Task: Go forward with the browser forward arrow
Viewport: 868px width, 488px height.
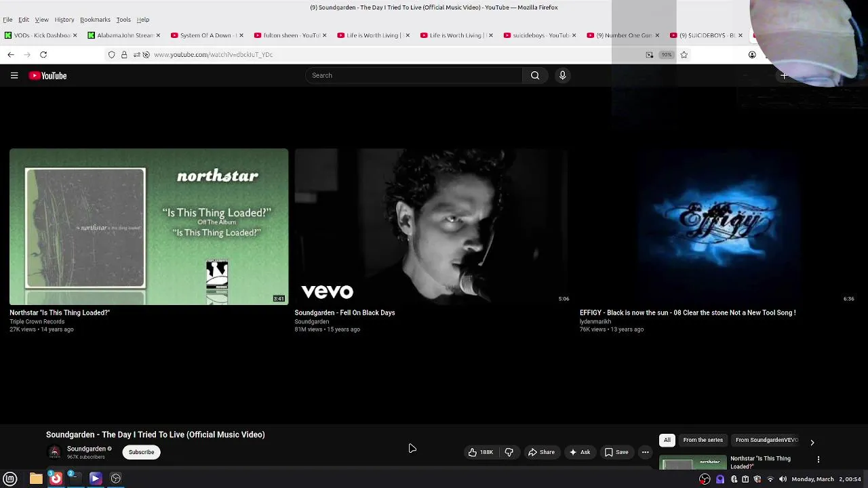Action: point(27,54)
